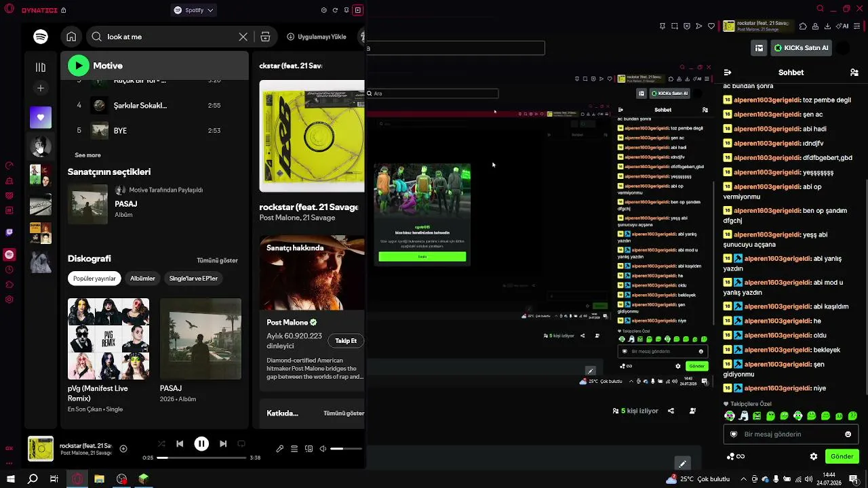Open the Liked Songs heart tile

[x=41, y=117]
